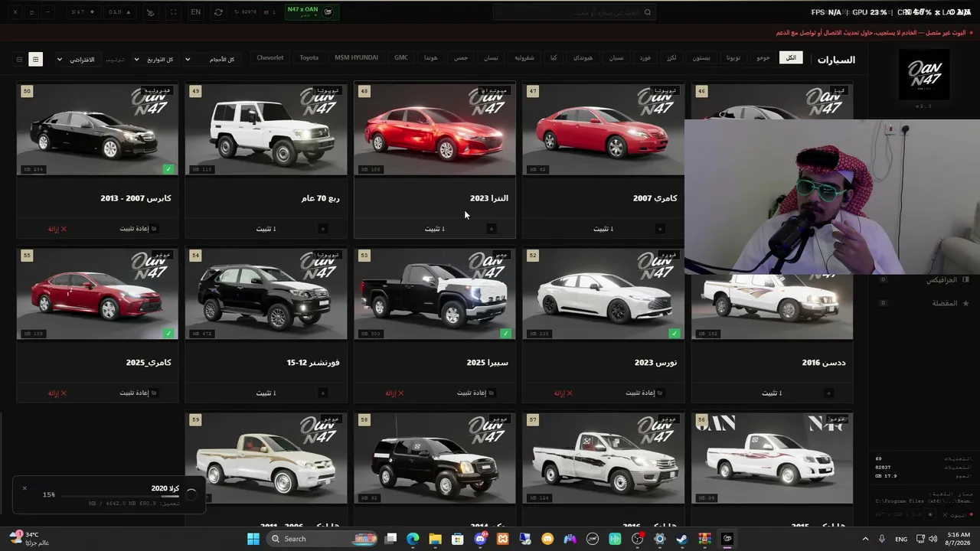Open the كل الأحجام size dropdown
The image size is (980, 551).
211,59
